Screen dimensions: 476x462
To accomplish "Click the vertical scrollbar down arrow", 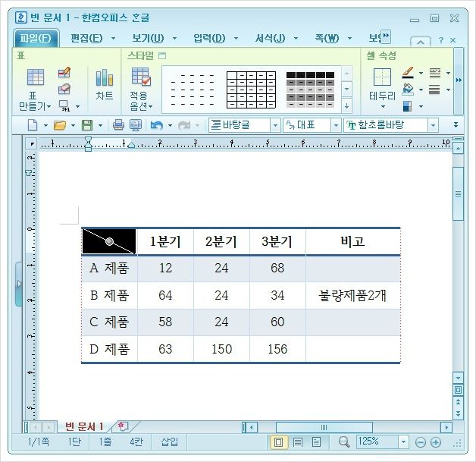I will point(458,378).
